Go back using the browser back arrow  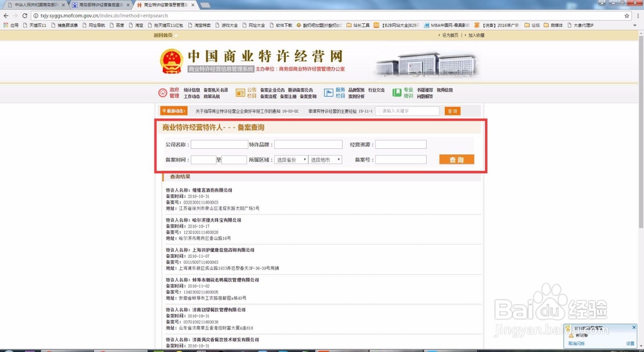(6, 15)
